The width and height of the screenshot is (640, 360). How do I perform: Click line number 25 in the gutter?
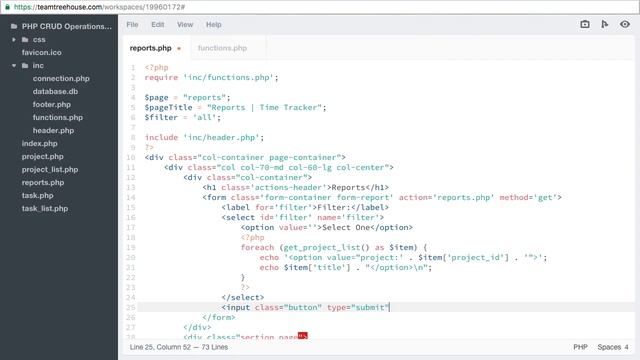click(x=131, y=308)
